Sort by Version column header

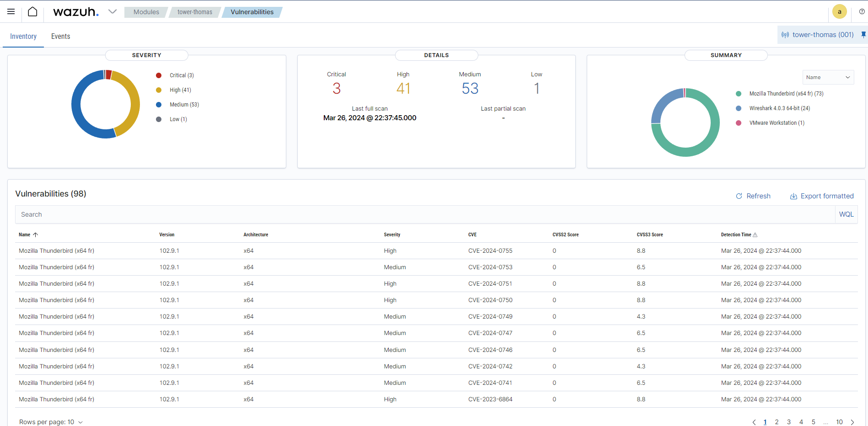(x=167, y=234)
